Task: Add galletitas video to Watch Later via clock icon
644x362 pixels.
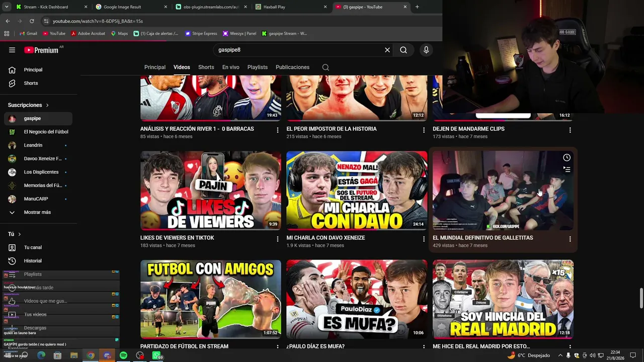Action: pyautogui.click(x=567, y=157)
